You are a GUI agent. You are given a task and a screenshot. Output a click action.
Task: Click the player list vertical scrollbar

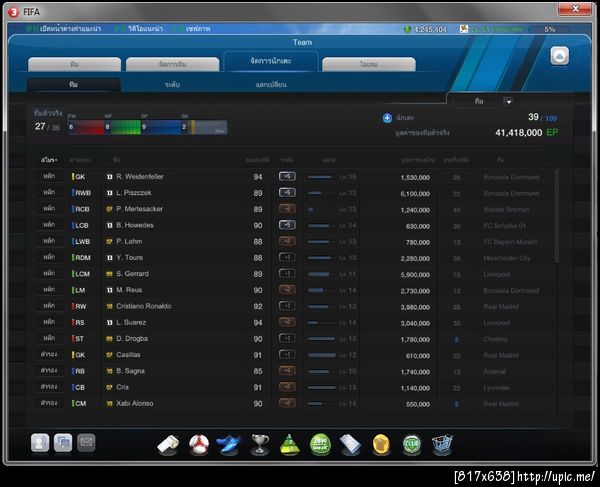(556, 216)
